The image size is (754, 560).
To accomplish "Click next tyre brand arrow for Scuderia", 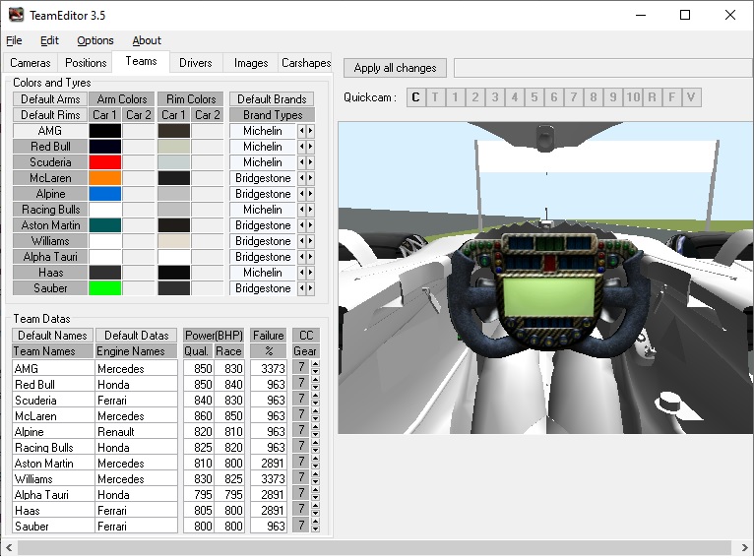I will pyautogui.click(x=310, y=162).
